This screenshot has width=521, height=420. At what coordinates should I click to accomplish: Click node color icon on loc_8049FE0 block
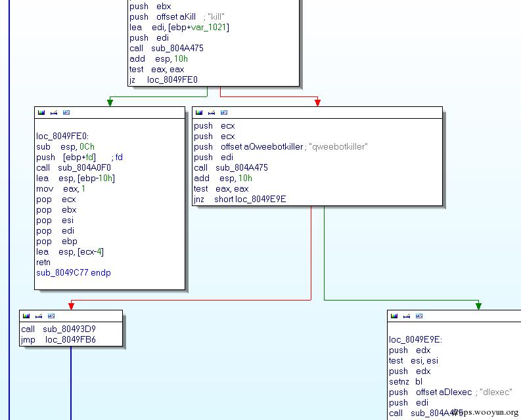[41, 113]
